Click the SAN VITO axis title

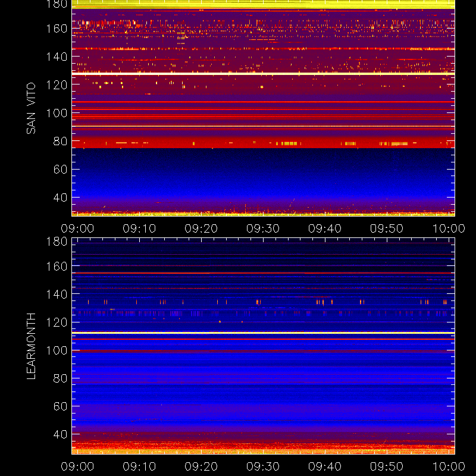coord(31,108)
